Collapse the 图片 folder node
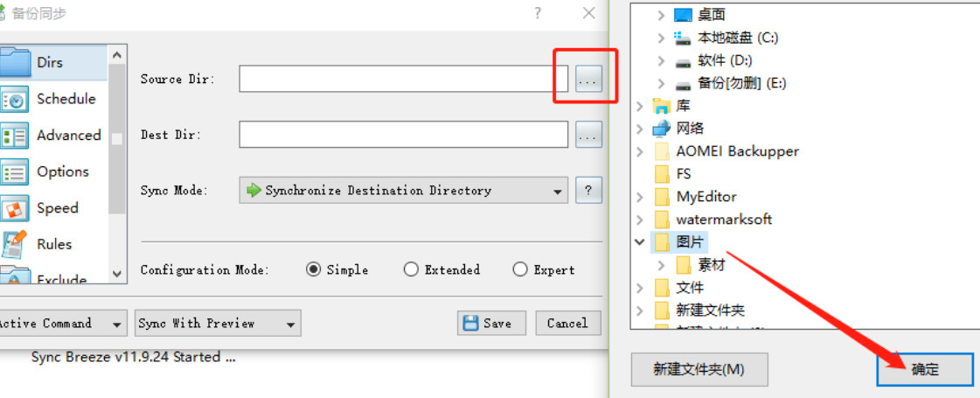980x398 pixels. pos(639,241)
